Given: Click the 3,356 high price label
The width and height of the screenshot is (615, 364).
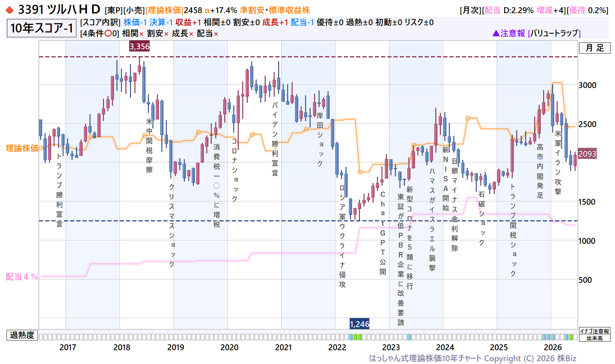Looking at the screenshot, I should tap(140, 46).
